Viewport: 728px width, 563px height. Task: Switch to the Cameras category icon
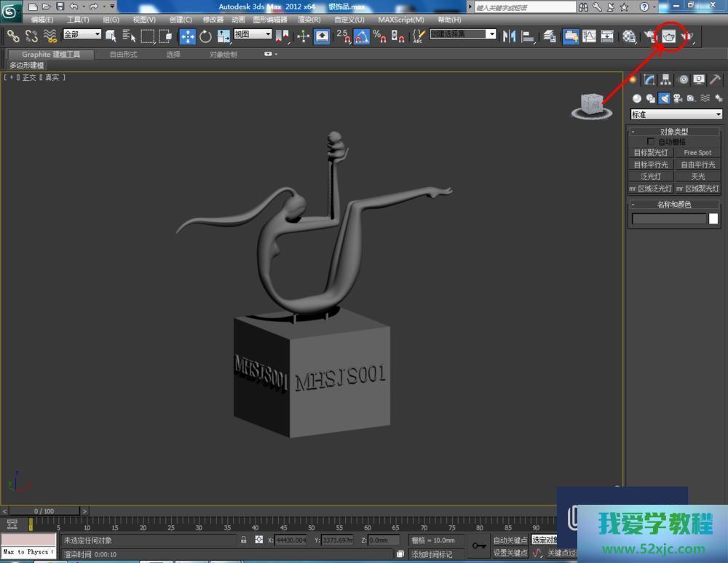677,98
